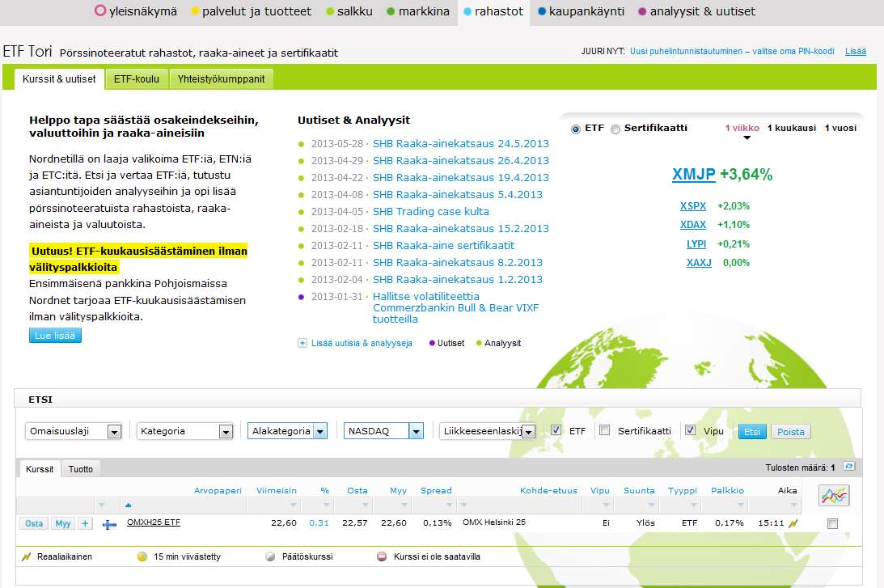Uncheck the ETF search checkbox
884x588 pixels.
556,430
